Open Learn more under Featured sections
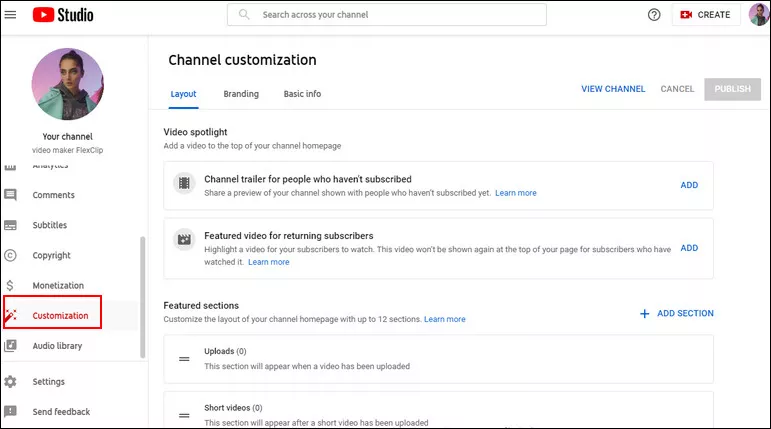 445,319
